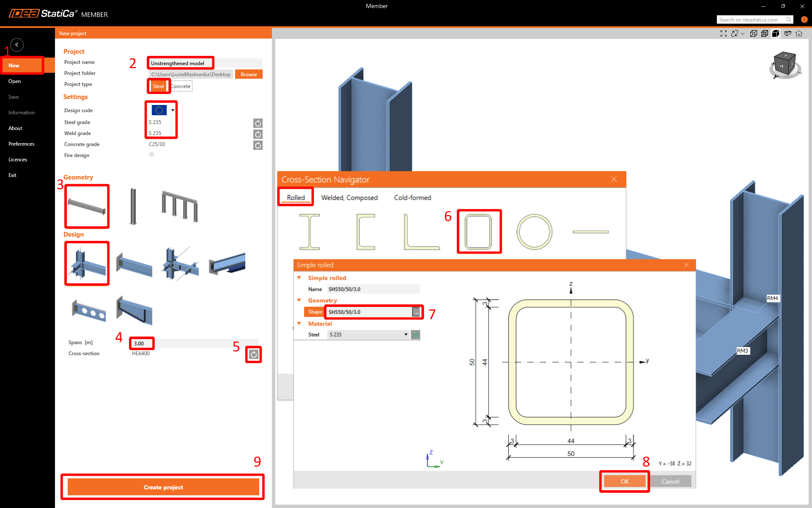Select the Concrete project type

(181, 86)
